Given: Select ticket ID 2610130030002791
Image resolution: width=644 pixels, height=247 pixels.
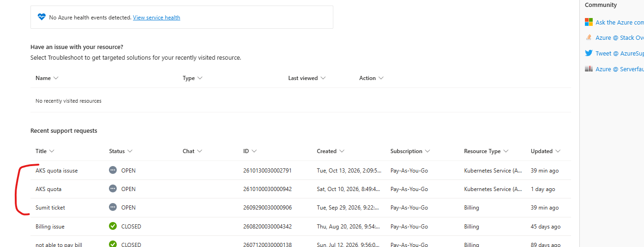Looking at the screenshot, I should 267,171.
